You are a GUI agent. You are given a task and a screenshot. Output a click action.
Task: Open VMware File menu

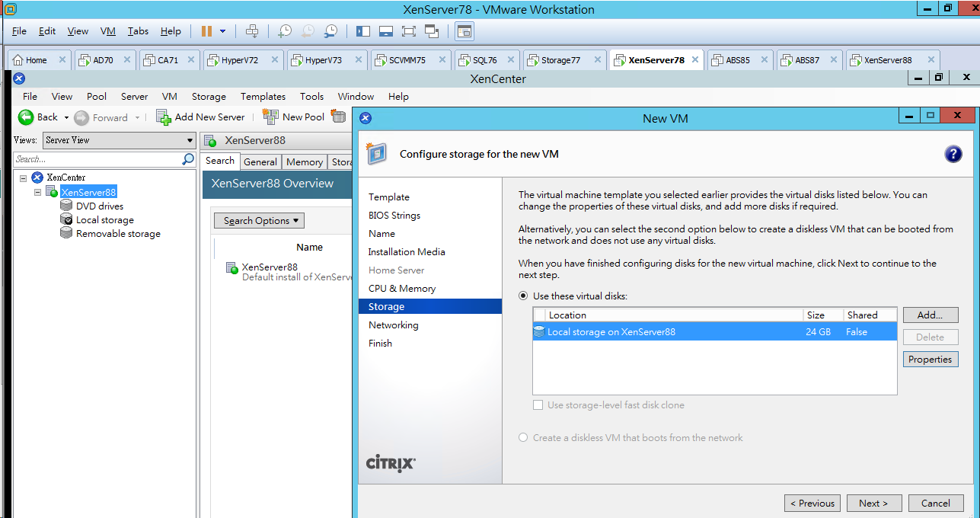(19, 31)
